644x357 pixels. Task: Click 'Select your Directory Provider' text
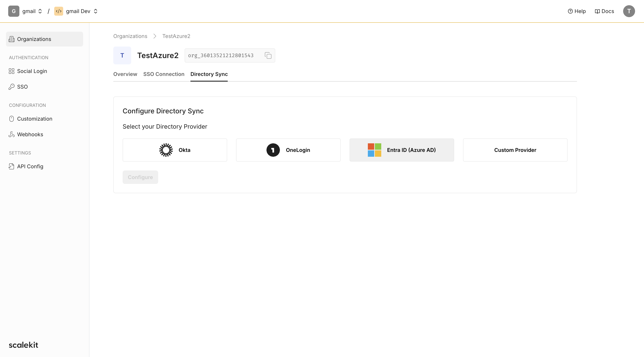(x=165, y=127)
